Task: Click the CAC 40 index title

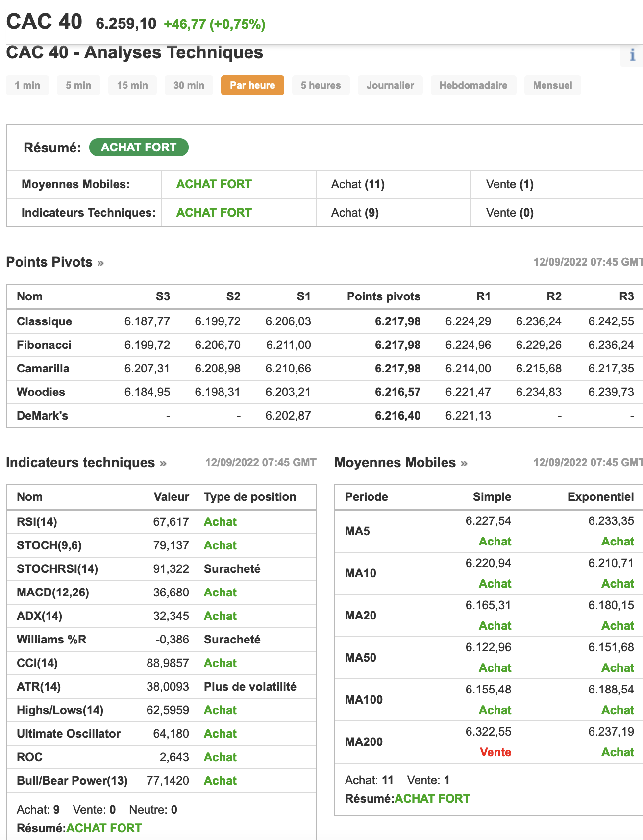Action: pos(44,22)
